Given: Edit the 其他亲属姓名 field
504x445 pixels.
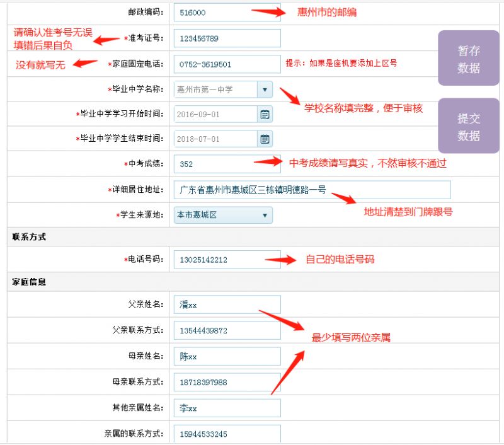Looking at the screenshot, I should pos(227,408).
